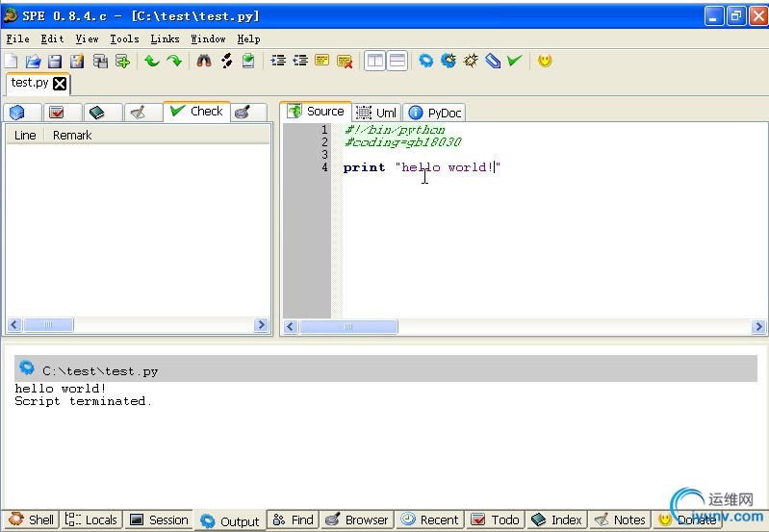Open the View menu
769x532 pixels.
pos(87,38)
